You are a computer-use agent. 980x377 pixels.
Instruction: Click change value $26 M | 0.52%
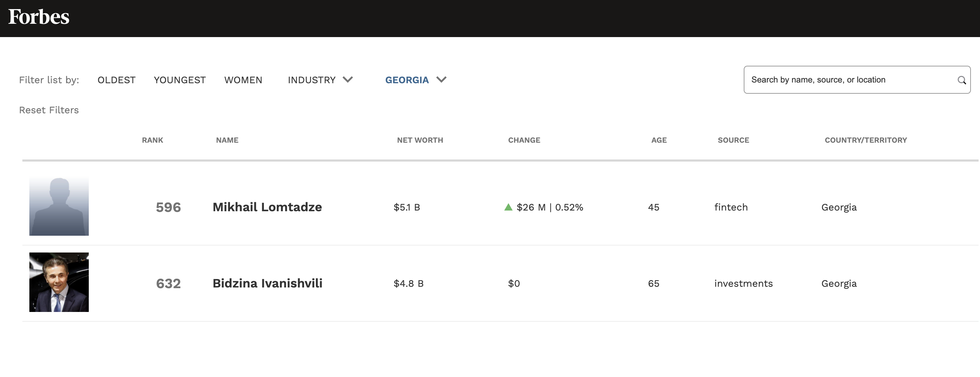pyautogui.click(x=550, y=207)
